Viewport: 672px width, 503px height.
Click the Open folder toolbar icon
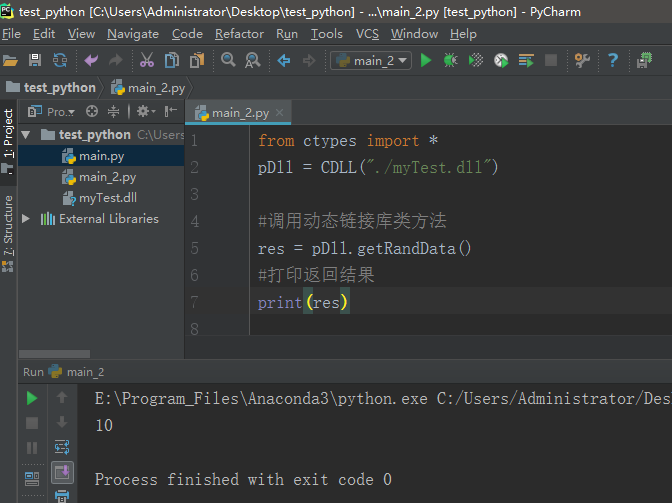[x=10, y=60]
